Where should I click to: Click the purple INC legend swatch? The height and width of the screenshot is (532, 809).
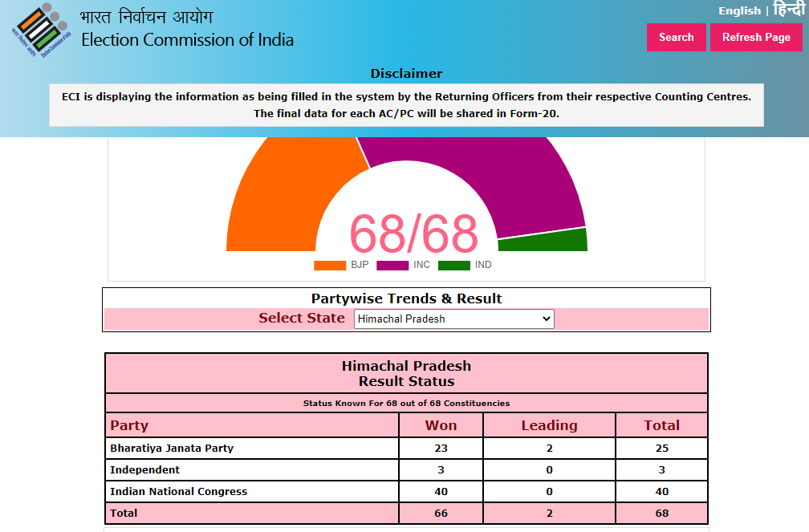point(392,266)
